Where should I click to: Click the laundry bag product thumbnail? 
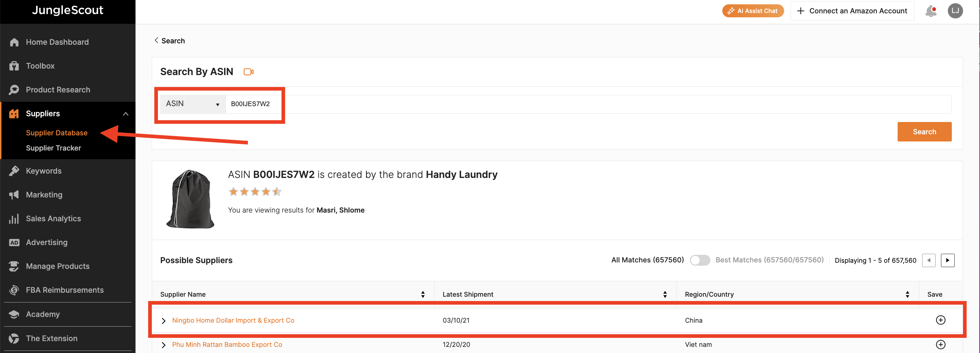tap(190, 199)
